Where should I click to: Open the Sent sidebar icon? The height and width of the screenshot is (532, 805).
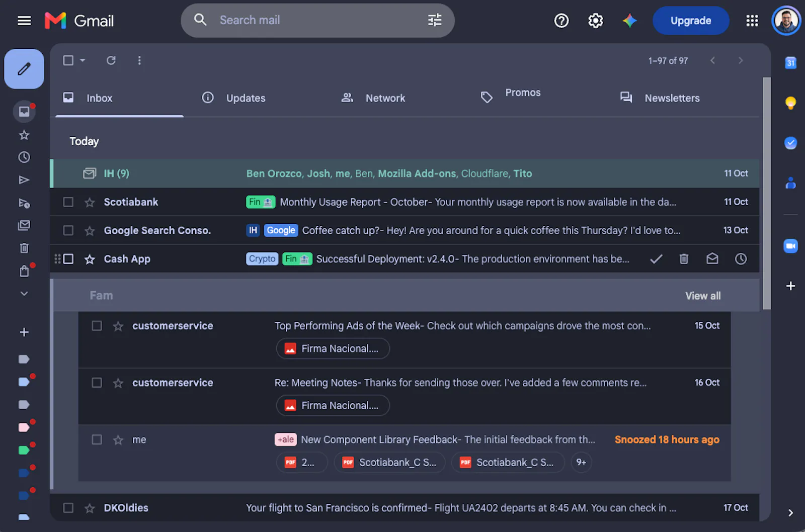(x=24, y=180)
